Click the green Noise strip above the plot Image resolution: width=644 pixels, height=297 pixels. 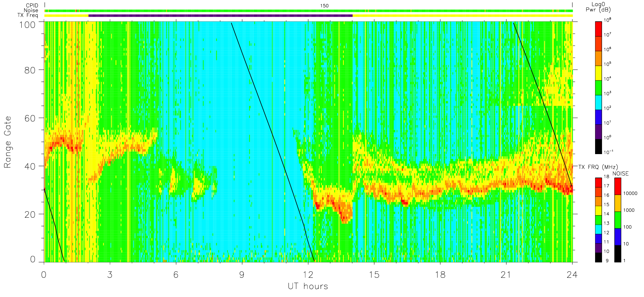pos(309,11)
